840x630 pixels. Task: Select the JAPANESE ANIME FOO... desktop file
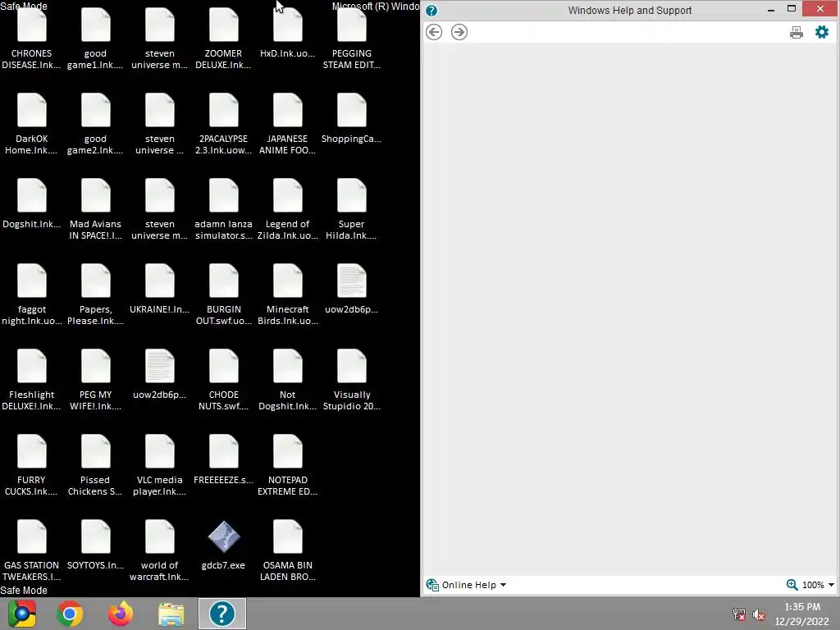(288, 125)
